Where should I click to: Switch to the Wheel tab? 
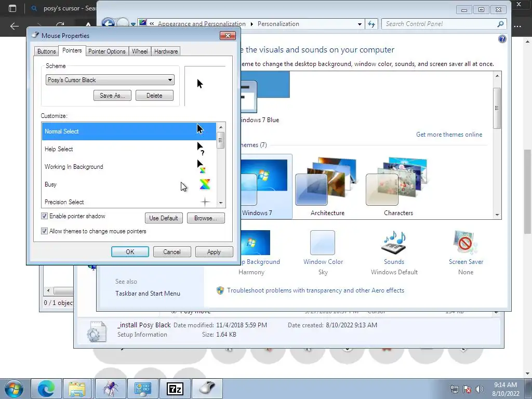tap(140, 51)
